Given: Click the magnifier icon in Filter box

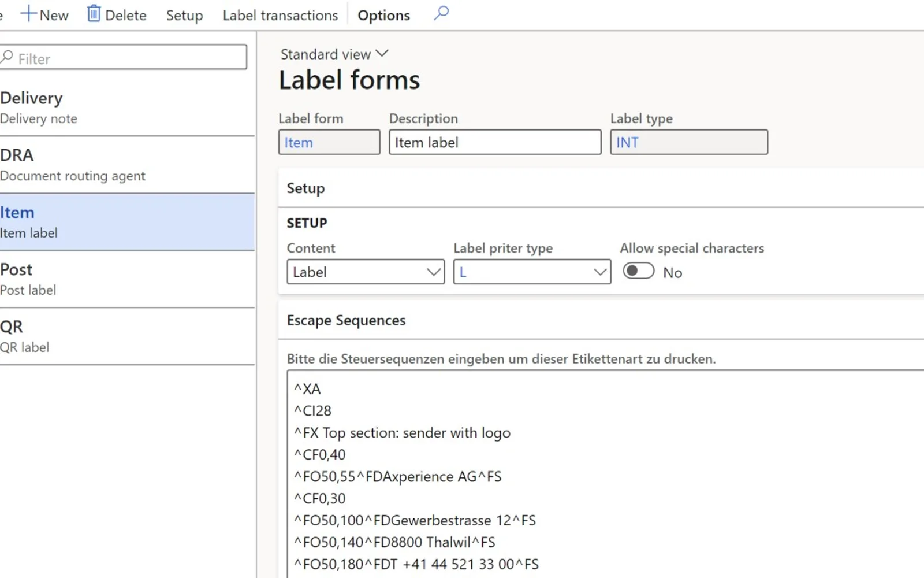Looking at the screenshot, I should [7, 57].
